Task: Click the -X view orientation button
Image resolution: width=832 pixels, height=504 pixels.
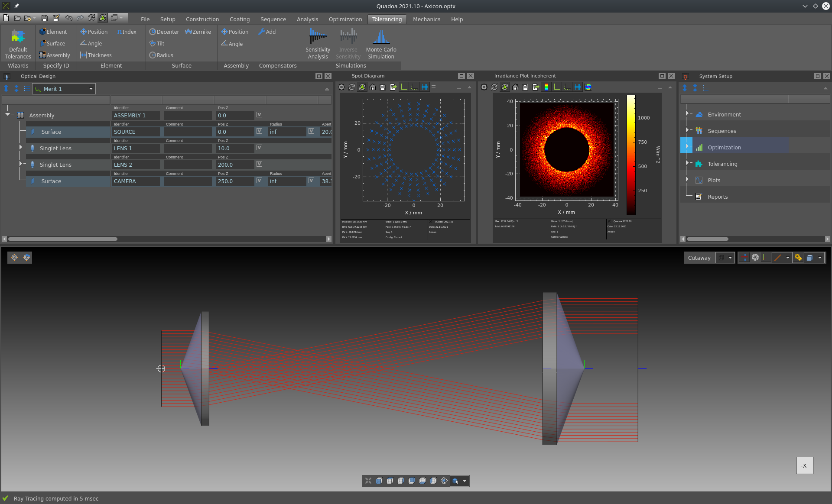Action: [804, 465]
